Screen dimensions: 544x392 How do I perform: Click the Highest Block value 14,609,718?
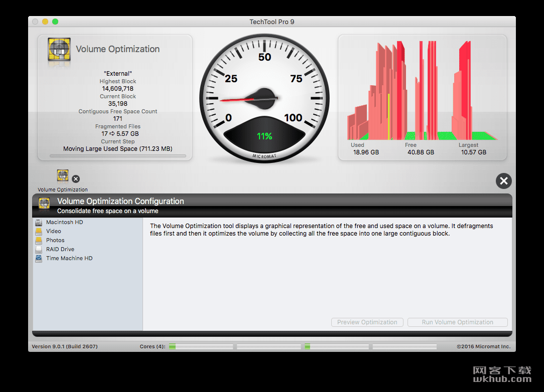coord(117,89)
